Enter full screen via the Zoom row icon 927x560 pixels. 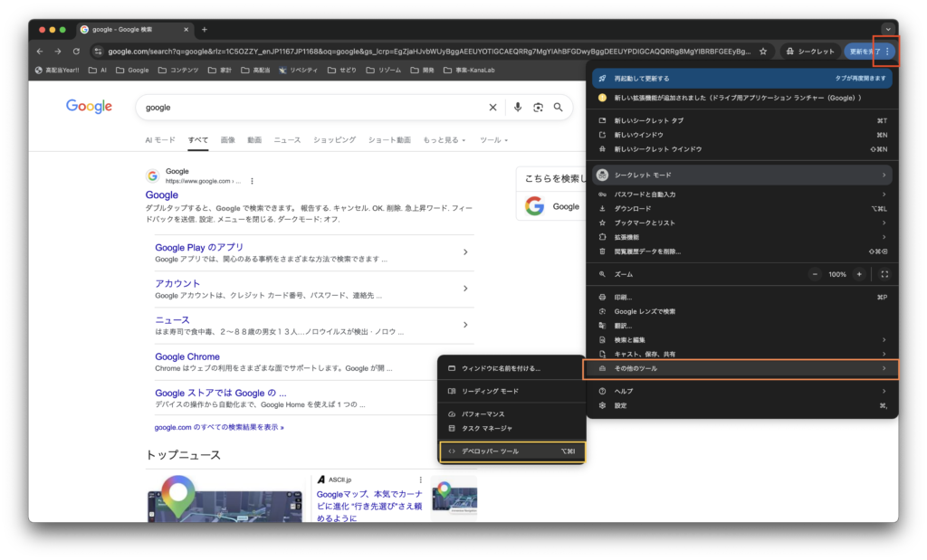pos(883,273)
